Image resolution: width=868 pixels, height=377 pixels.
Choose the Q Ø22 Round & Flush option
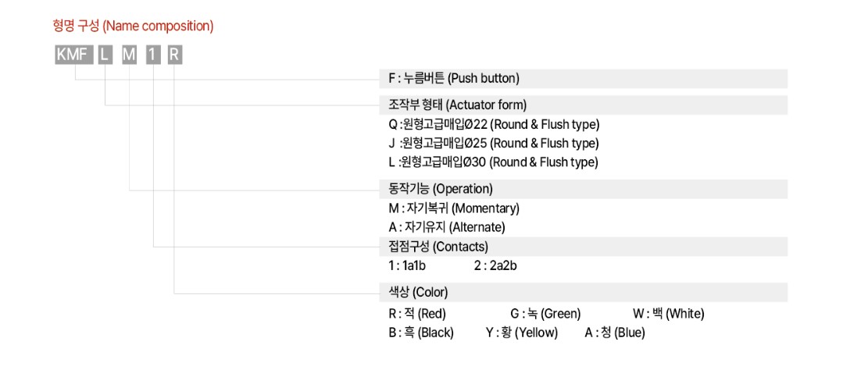(494, 124)
